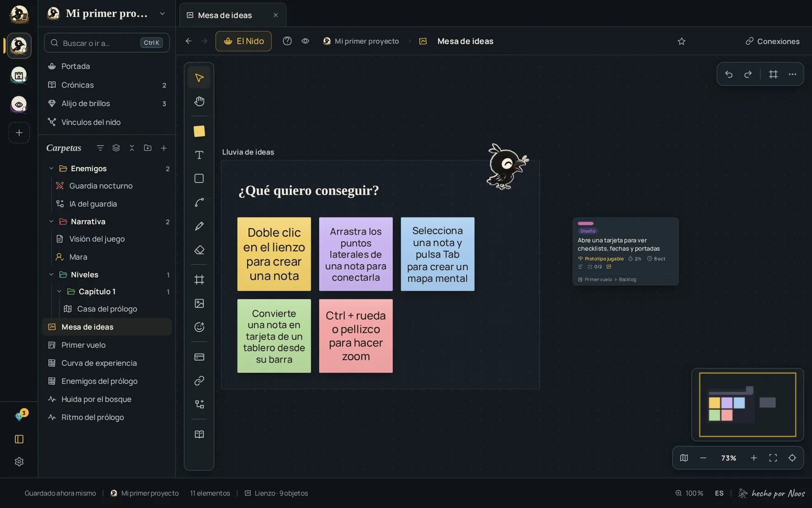Click the 73% zoom level button
This screenshot has width=812, height=508.
click(728, 458)
